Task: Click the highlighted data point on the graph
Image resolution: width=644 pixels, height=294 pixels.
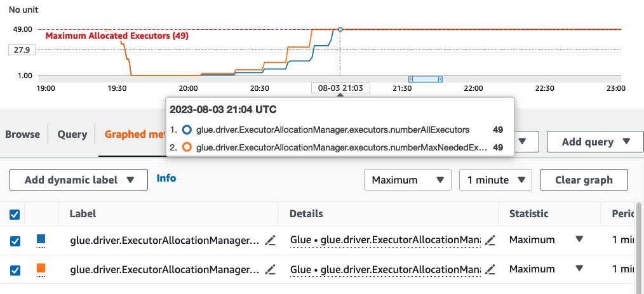Action: [x=340, y=29]
